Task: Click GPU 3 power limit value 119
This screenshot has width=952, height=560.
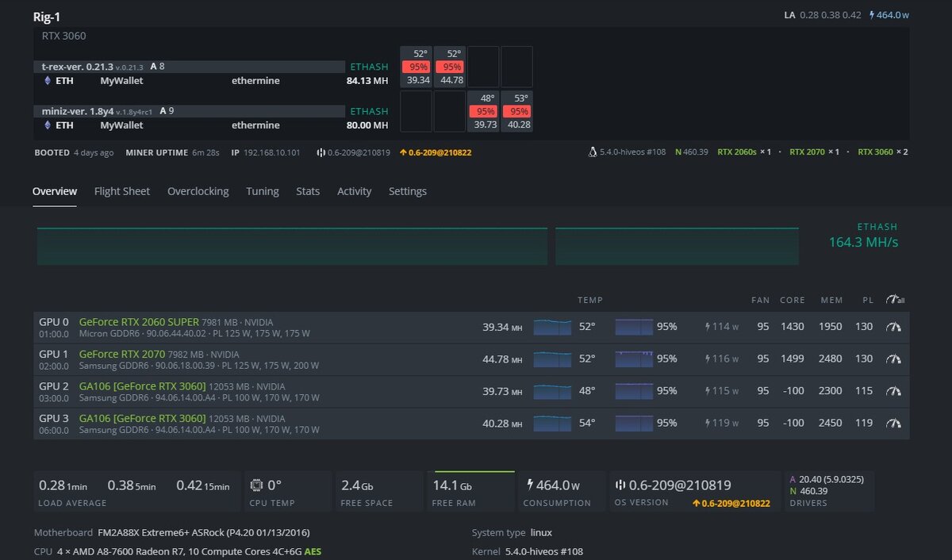Action: [x=864, y=423]
